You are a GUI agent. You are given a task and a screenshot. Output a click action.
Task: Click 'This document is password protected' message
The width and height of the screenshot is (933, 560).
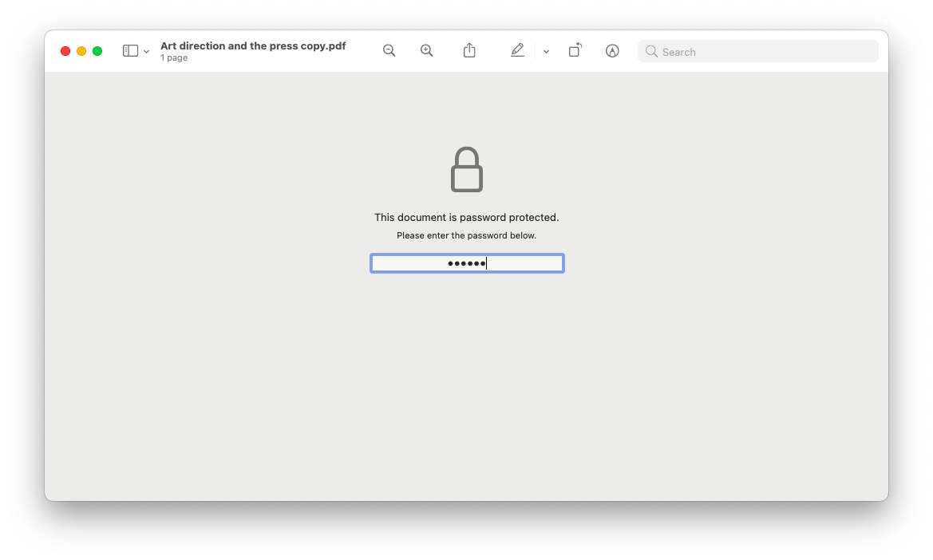coord(466,218)
